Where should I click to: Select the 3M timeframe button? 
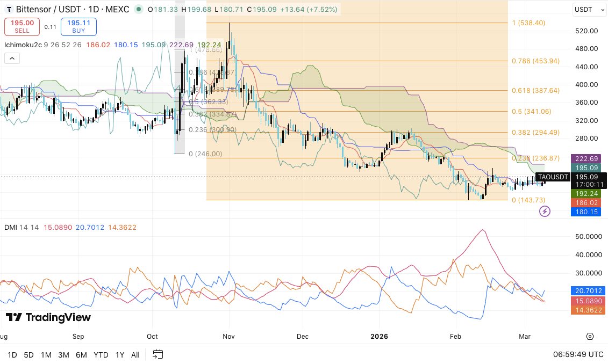coord(63,355)
